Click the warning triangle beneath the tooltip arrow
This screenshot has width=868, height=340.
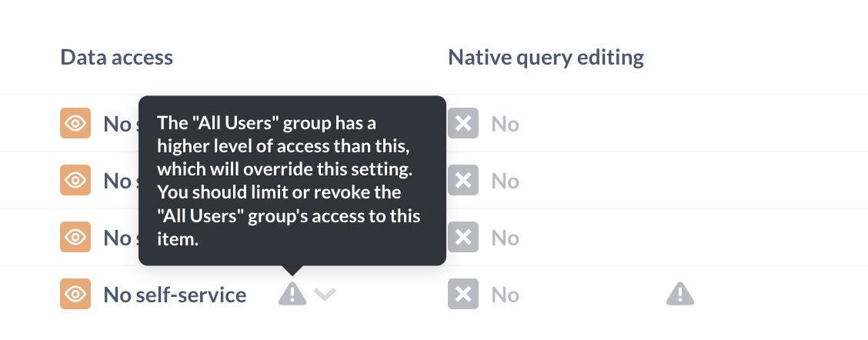tap(292, 294)
